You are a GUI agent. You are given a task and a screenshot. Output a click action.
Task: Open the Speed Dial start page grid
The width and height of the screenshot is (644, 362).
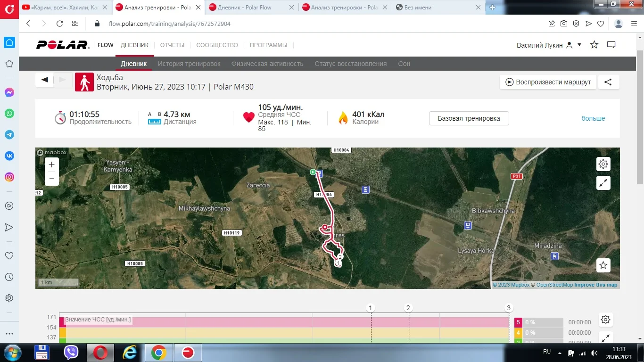[75, 24]
